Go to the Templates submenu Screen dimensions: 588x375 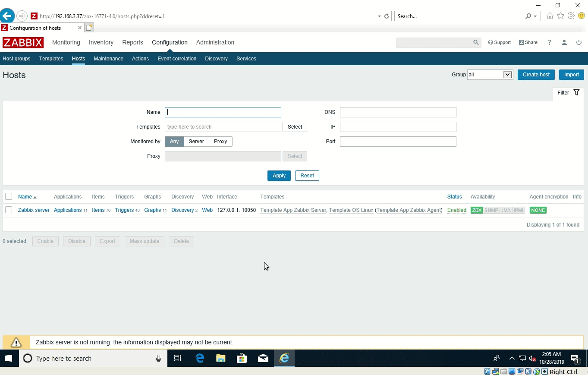coord(51,59)
